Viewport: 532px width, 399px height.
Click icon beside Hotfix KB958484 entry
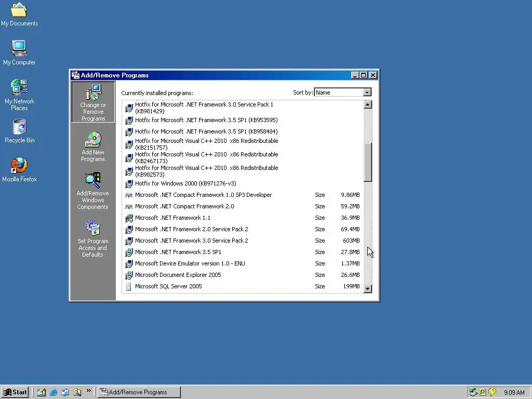click(129, 131)
